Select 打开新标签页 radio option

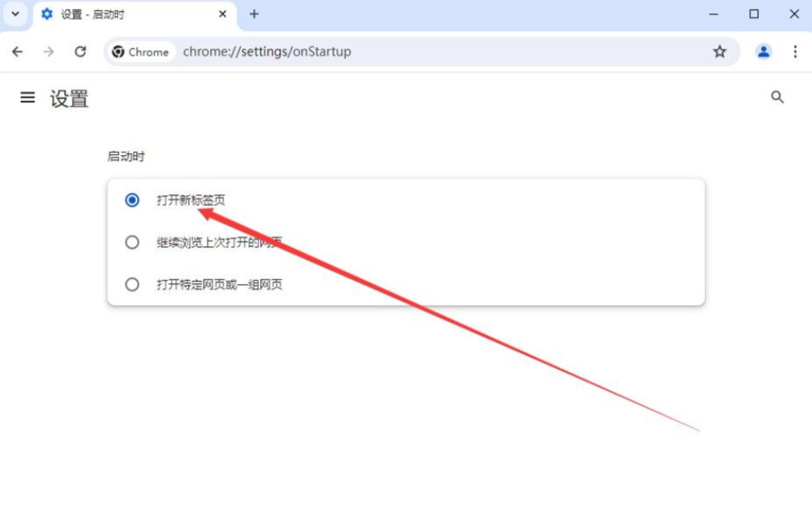132,200
